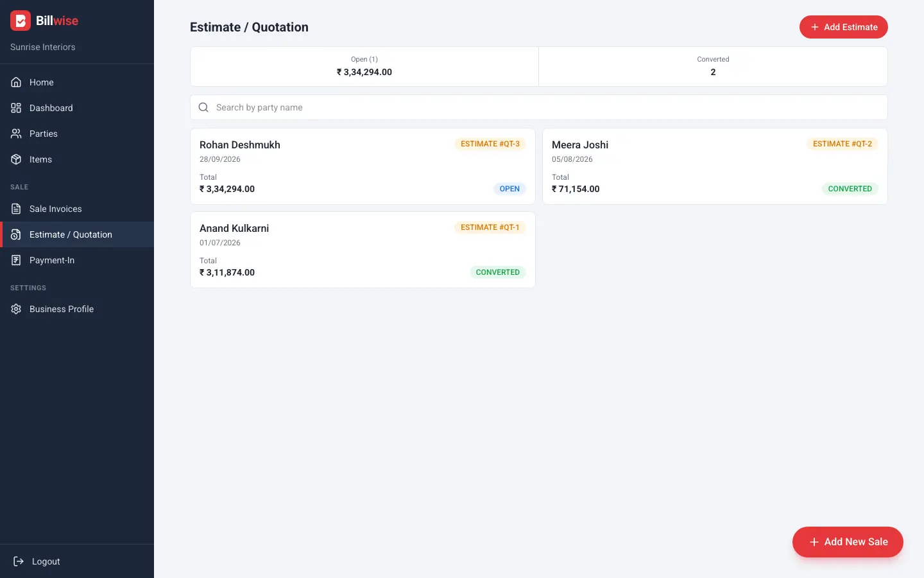Open Rohan Deshmukh estimate card
Viewport: 924px width, 578px height.
[363, 166]
